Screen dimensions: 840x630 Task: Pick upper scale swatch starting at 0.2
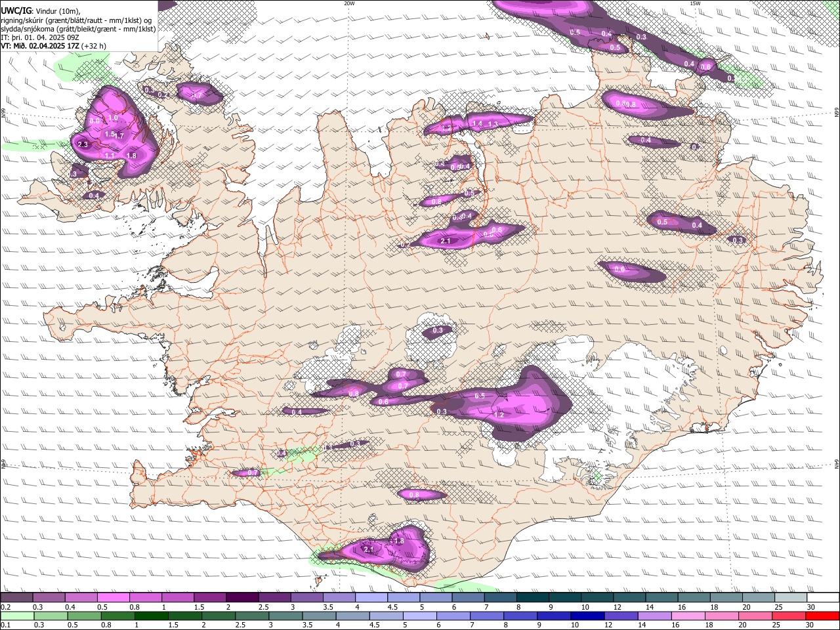tap(16, 597)
